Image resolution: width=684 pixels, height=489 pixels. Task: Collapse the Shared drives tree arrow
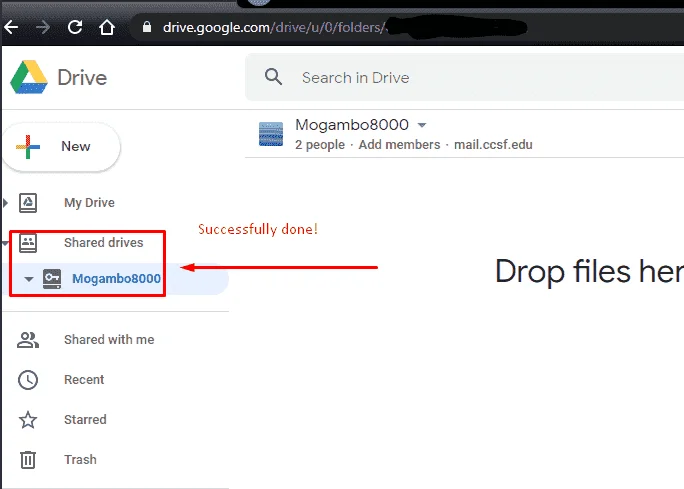(x=5, y=243)
